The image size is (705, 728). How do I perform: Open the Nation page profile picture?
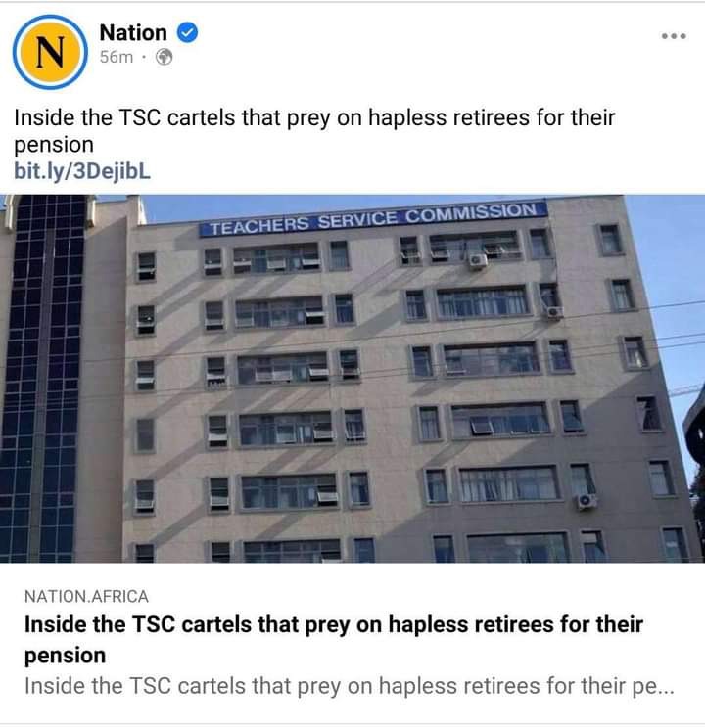(50, 52)
